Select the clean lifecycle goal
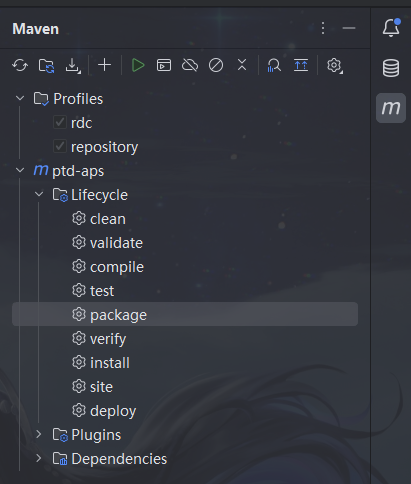The height and width of the screenshot is (484, 411). tap(185, 219)
